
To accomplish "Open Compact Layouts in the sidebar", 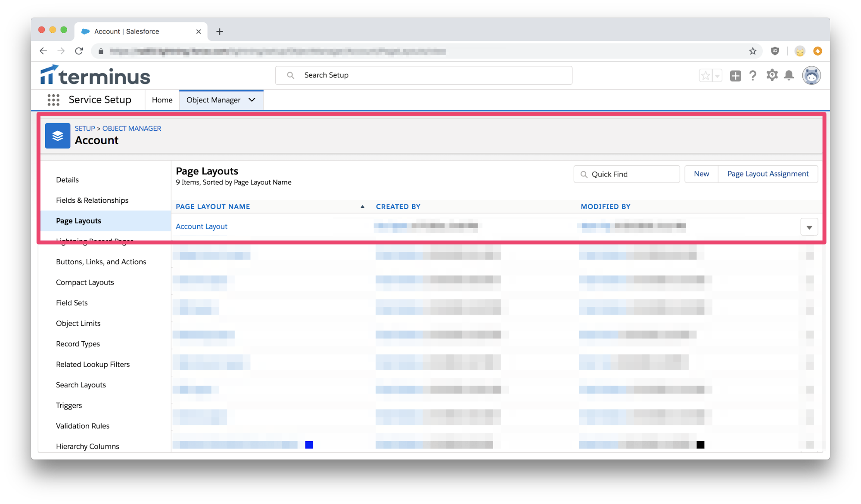I will tap(85, 282).
